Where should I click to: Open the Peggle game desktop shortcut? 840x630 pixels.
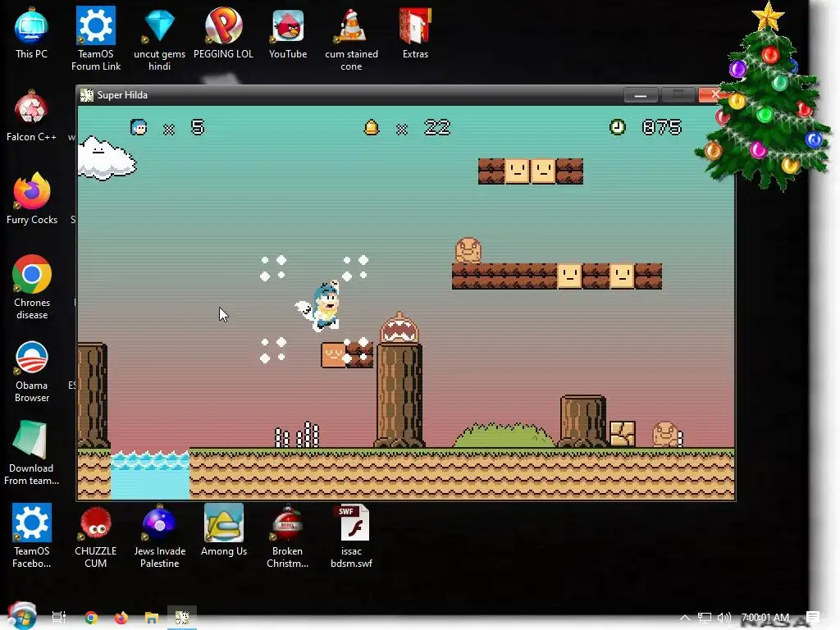(x=223, y=33)
